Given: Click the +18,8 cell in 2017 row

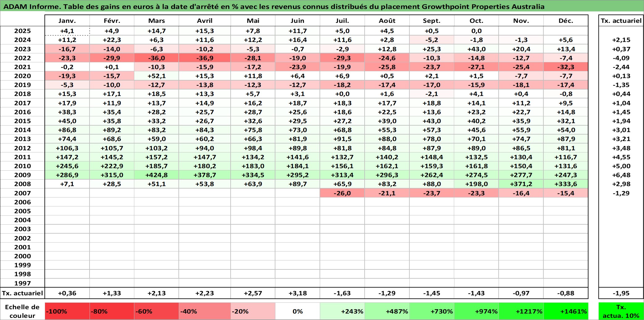Looking at the screenshot, I should 432,103.
